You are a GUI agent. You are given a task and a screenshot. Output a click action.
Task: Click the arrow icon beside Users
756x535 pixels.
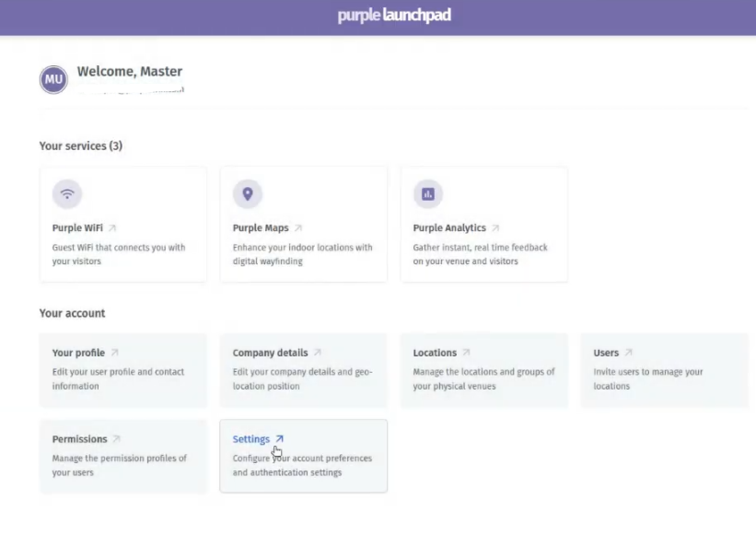[x=628, y=353]
